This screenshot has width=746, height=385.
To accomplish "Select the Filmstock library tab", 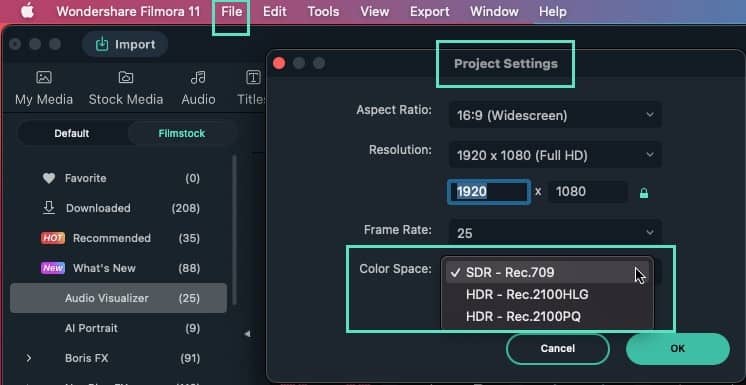I will pos(182,133).
